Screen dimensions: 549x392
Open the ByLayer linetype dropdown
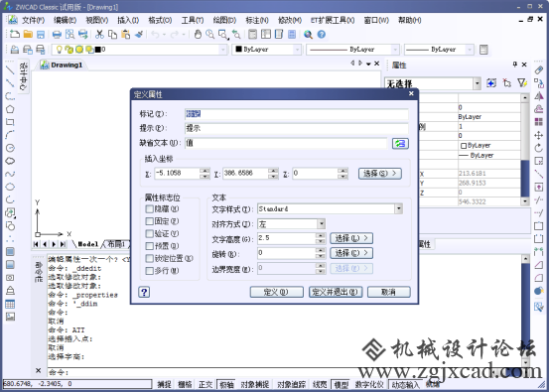coord(395,50)
